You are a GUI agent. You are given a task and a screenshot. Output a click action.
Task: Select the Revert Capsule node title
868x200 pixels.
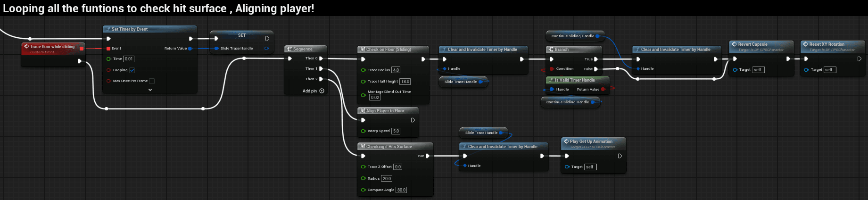pyautogui.click(x=752, y=44)
